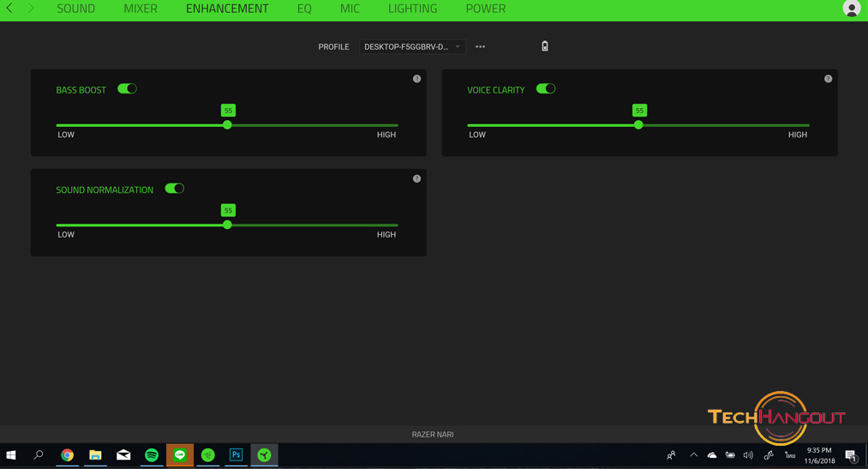Open the volume speaker tray icon
Viewport: 868px width, 469px height.
[x=748, y=455]
